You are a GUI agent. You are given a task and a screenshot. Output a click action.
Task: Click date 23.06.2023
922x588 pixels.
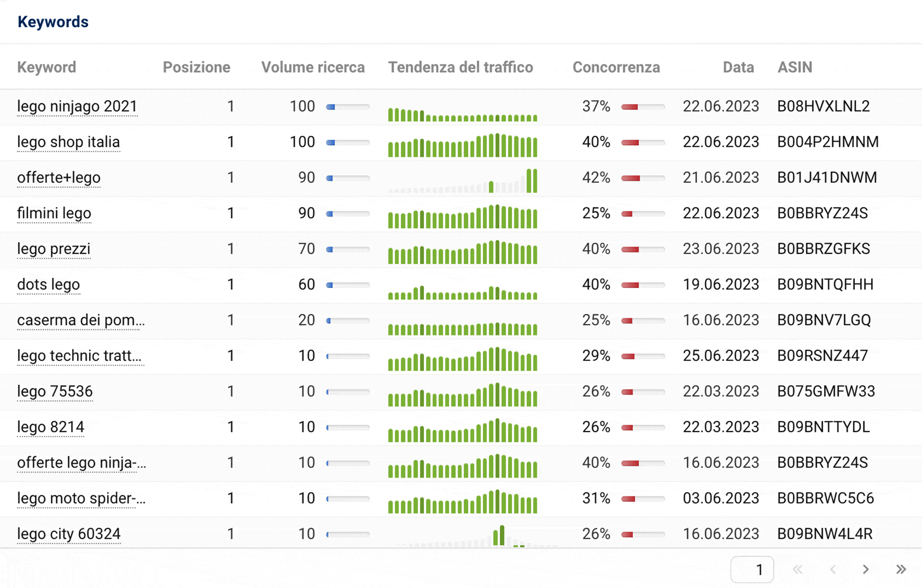721,249
